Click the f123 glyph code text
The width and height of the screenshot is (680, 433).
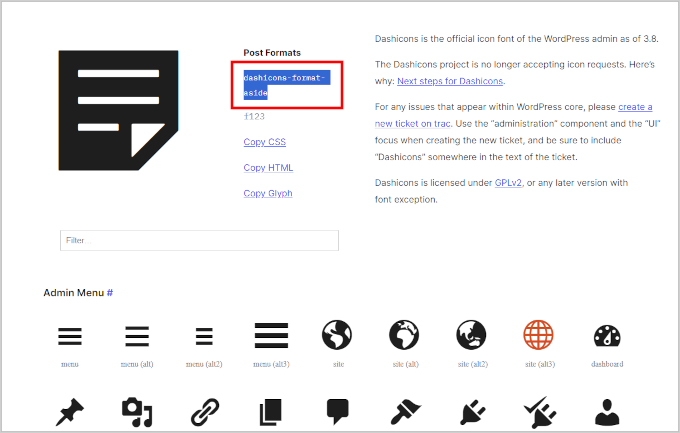254,116
